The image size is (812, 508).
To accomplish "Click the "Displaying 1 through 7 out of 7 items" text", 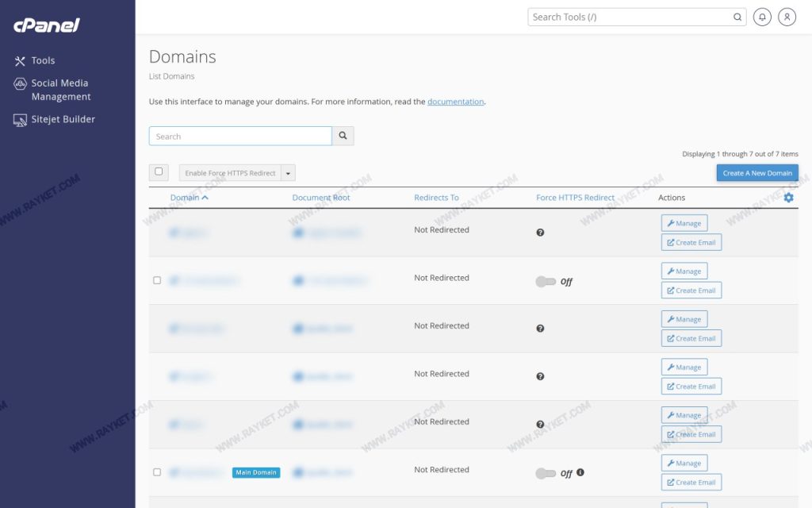I will click(740, 154).
